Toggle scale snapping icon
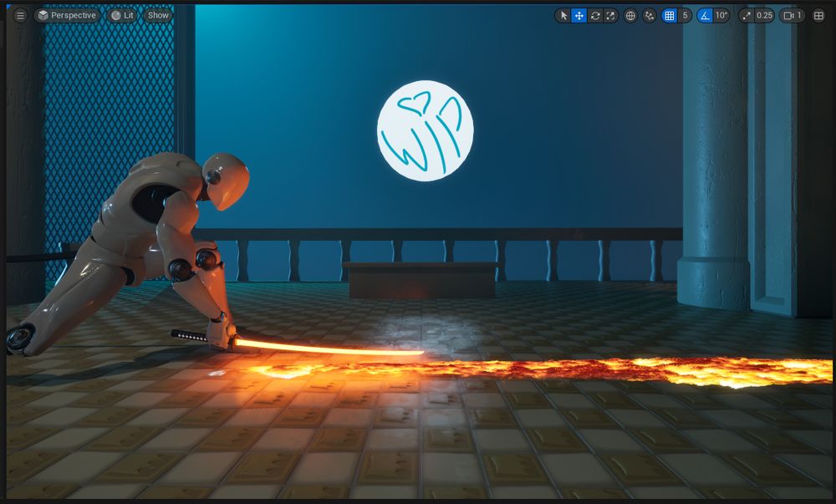Screen dimensions: 836x504 click(747, 15)
